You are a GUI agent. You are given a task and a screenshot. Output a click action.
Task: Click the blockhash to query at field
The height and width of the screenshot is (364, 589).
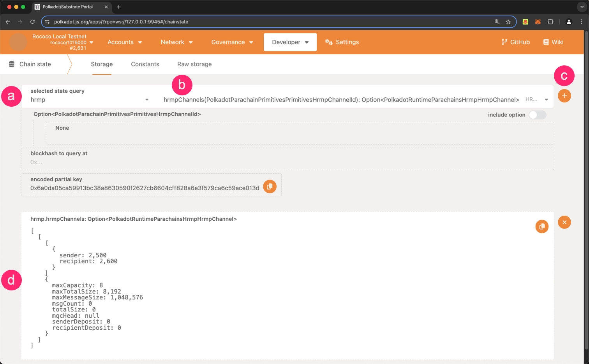(x=287, y=162)
